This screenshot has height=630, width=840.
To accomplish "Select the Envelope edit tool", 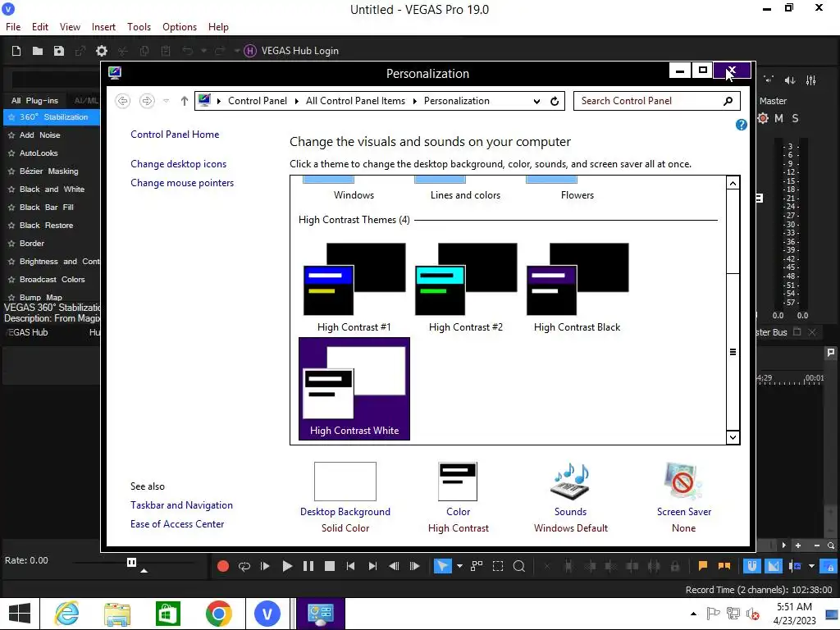I will (477, 566).
